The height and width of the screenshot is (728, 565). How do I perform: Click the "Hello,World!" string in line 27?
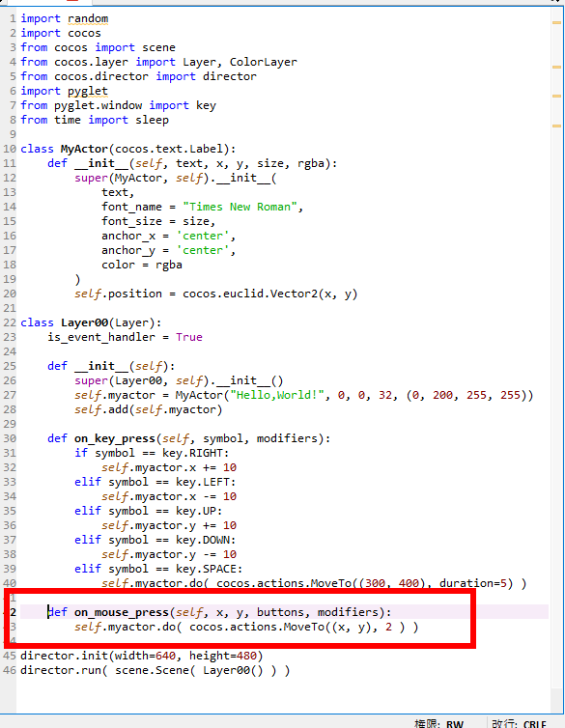coord(277,395)
